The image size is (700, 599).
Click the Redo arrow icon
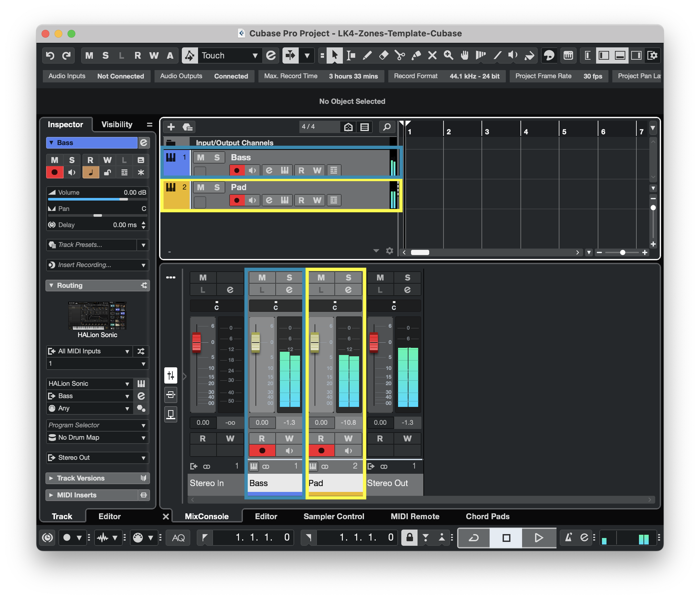(66, 55)
